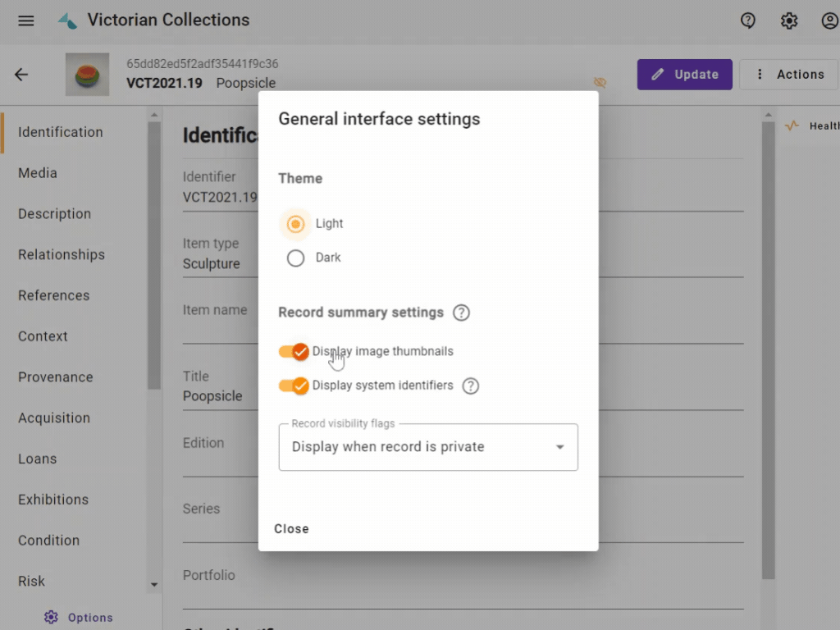Open the Record visibility flags dropdown
The height and width of the screenshot is (630, 840).
[x=428, y=447]
